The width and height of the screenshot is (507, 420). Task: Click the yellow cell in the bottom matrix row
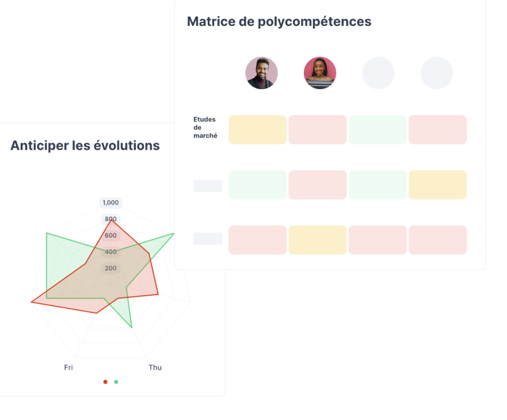coord(318,240)
